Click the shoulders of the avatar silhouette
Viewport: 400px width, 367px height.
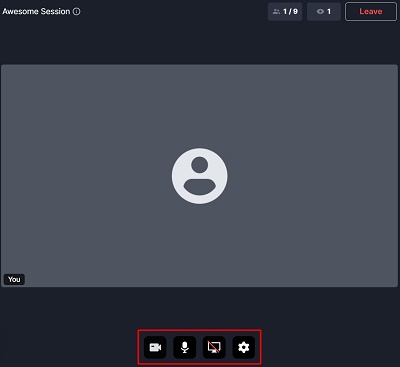tap(200, 187)
